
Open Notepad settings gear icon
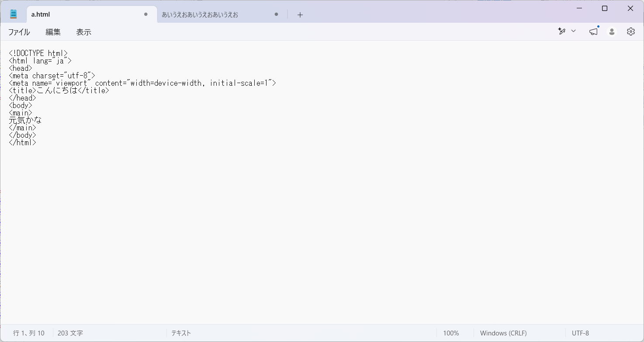pyautogui.click(x=631, y=31)
